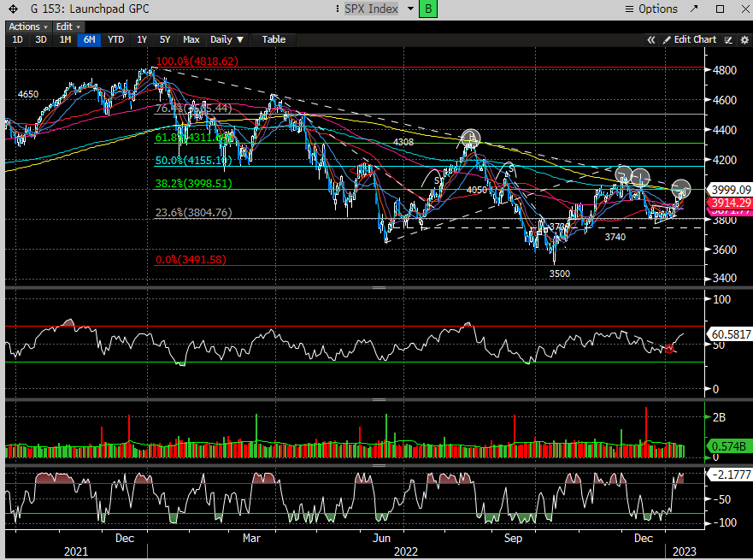Select the 1M time range
753x560 pixels.
point(65,40)
